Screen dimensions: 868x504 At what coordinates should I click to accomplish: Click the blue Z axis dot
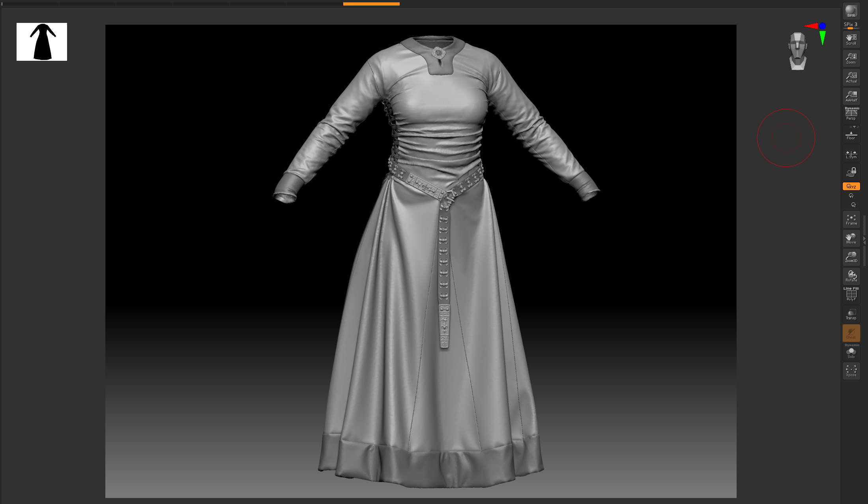[x=822, y=26]
